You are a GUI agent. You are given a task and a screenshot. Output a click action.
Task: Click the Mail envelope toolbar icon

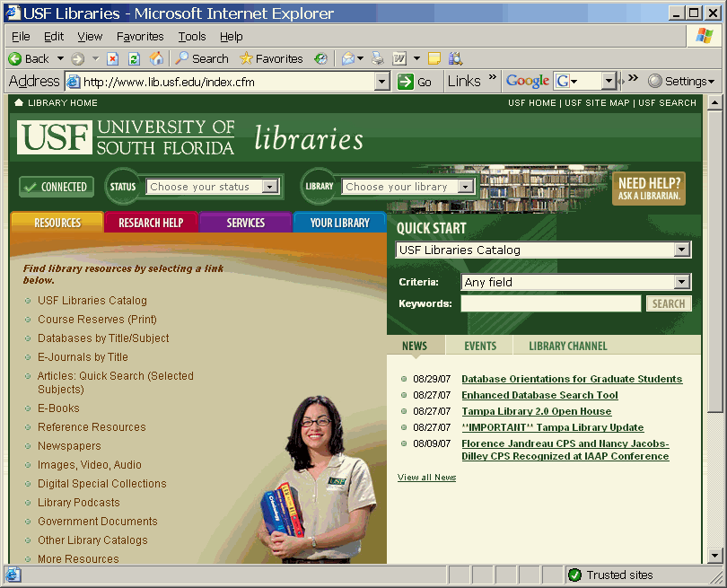[348, 58]
